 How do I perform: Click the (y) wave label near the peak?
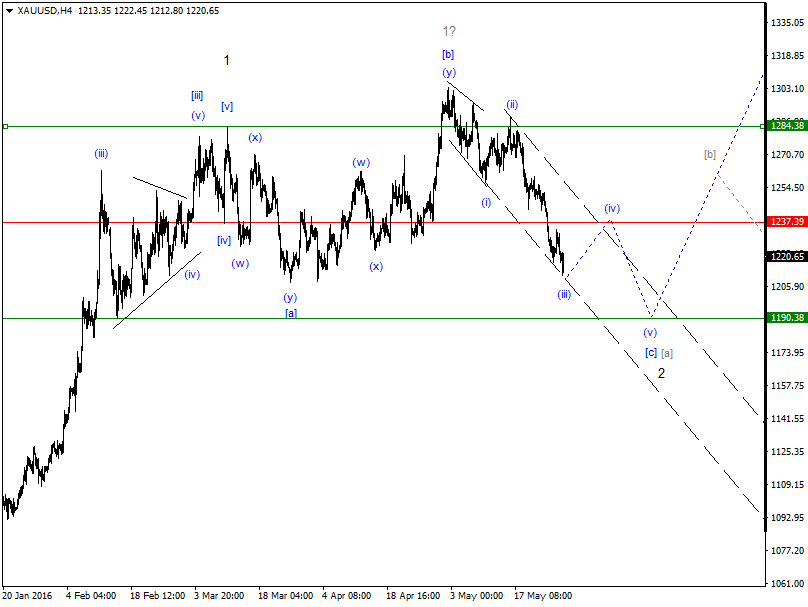click(447, 72)
